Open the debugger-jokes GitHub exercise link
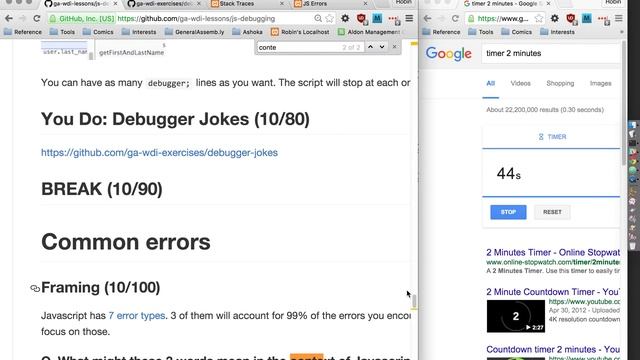The height and width of the screenshot is (360, 640). (x=159, y=153)
